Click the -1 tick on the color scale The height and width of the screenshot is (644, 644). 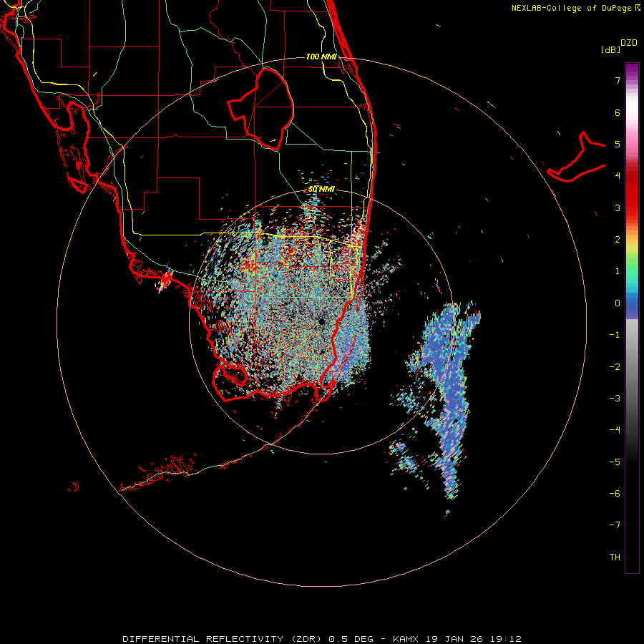[615, 335]
